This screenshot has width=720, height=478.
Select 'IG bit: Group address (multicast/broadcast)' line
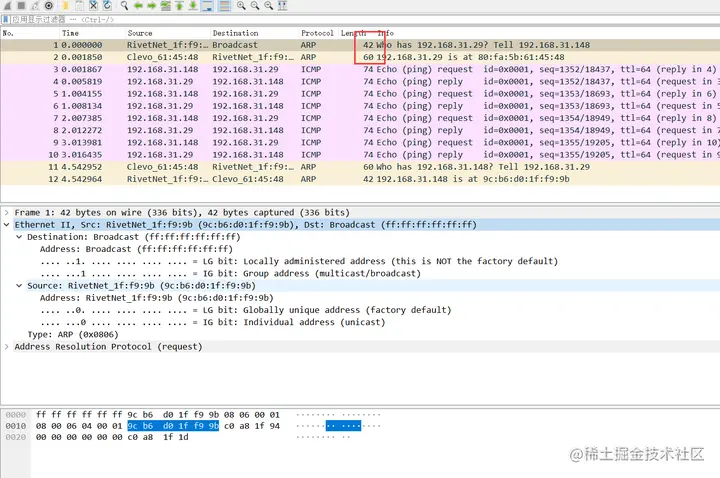[230, 273]
